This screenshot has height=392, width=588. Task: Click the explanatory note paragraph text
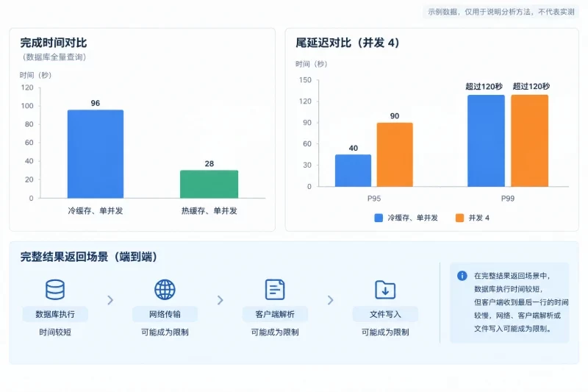[521, 302]
